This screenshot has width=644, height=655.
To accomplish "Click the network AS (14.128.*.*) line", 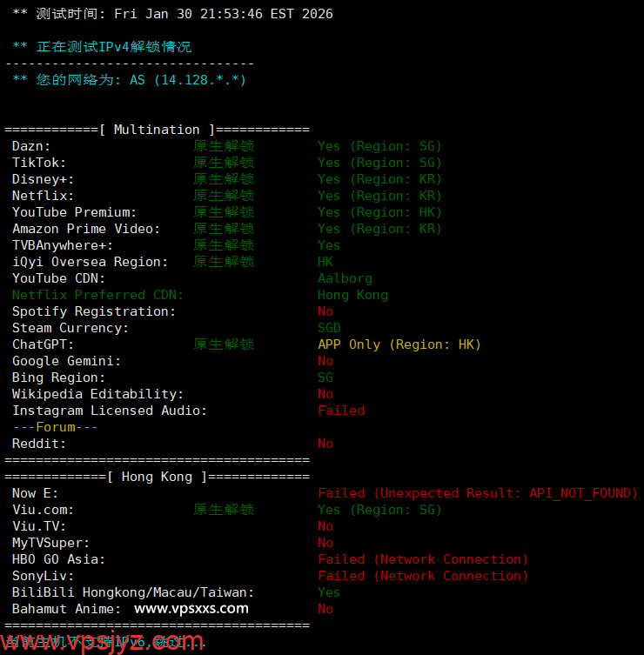I will (x=131, y=80).
